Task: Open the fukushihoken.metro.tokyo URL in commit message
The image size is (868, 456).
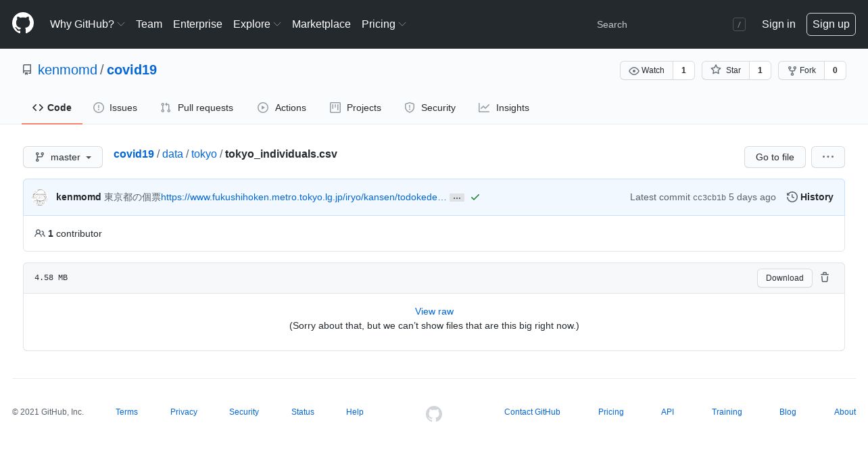Action: coord(304,197)
